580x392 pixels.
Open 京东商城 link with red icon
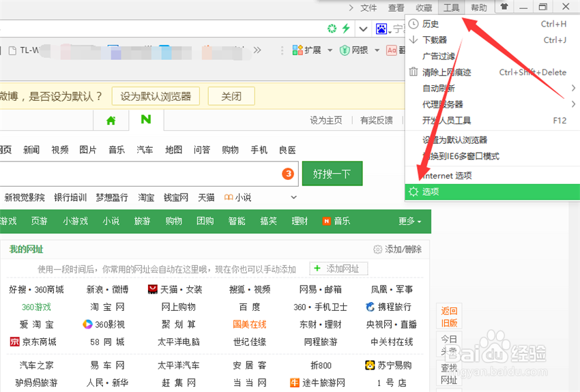[x=33, y=342]
